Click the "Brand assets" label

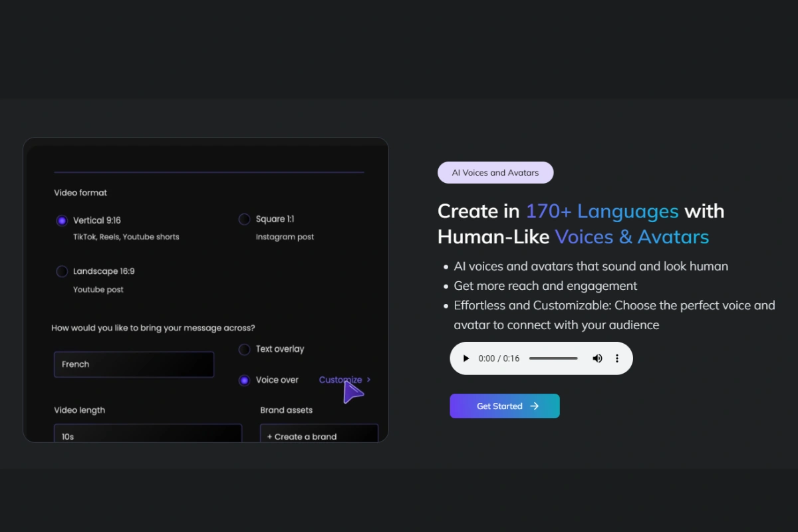point(287,410)
